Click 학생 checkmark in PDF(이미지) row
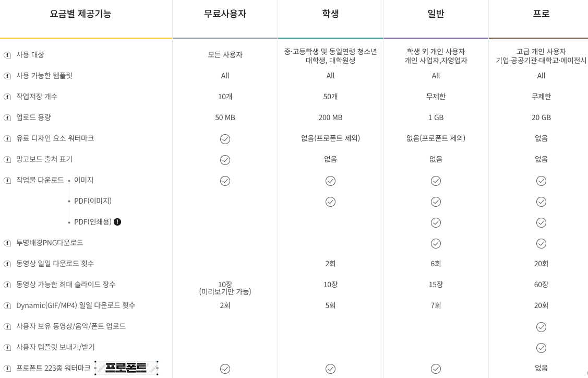588x378 pixels. click(x=330, y=202)
